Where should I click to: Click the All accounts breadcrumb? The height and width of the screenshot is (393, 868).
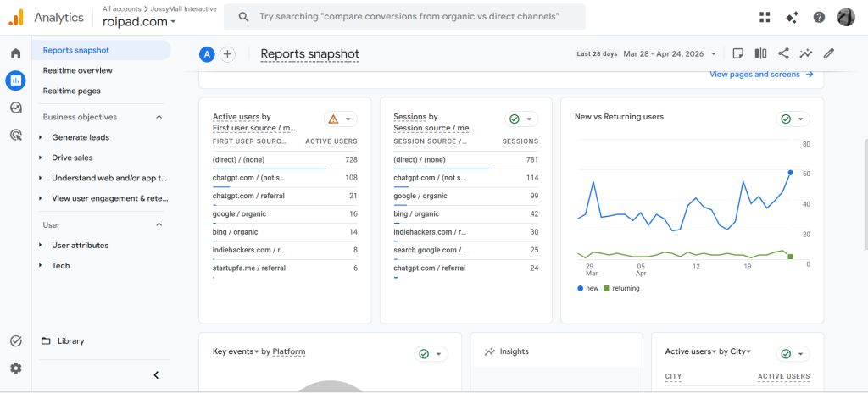122,8
